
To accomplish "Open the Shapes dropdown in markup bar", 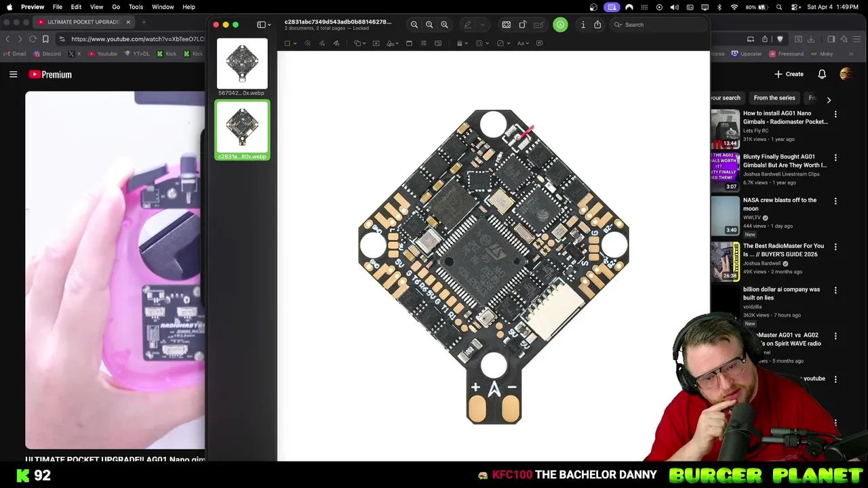I will (360, 43).
